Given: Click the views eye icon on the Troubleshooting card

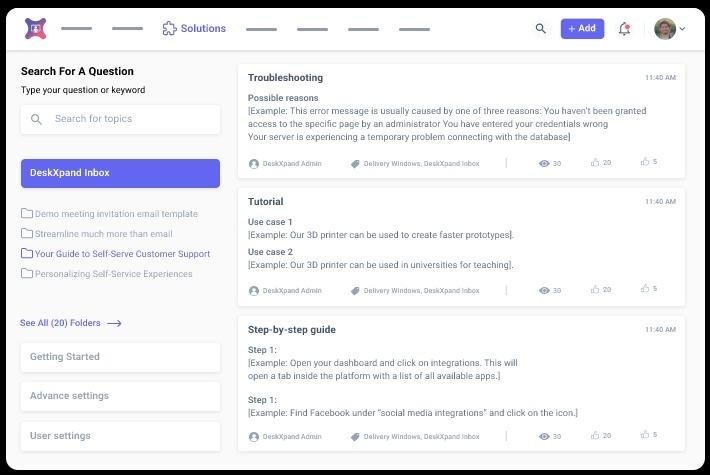Looking at the screenshot, I should click(x=544, y=163).
